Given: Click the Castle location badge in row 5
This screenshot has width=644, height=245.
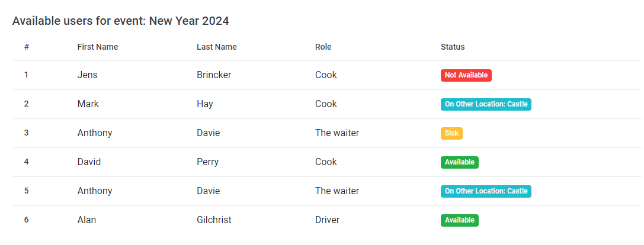Looking at the screenshot, I should coord(486,191).
